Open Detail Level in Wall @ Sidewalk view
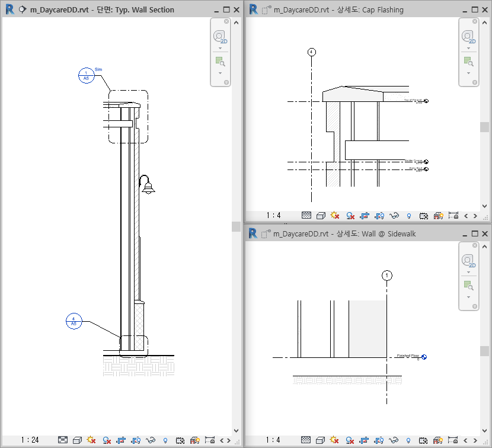The width and height of the screenshot is (492, 448). click(306, 440)
